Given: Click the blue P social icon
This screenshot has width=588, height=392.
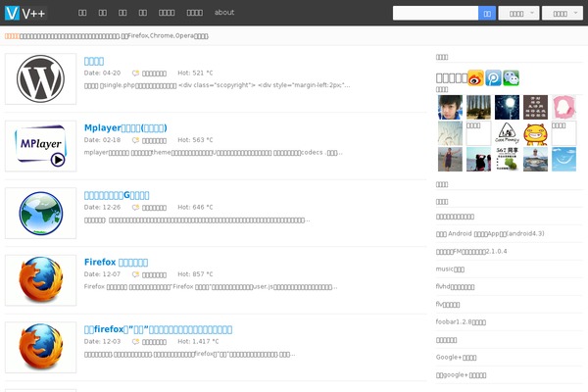Looking at the screenshot, I should (493, 78).
